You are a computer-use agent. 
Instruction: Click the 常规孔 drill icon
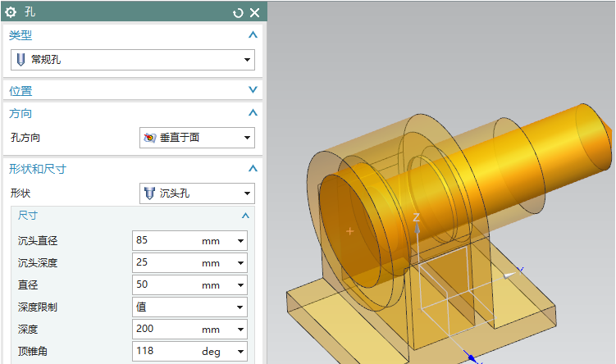[x=21, y=60]
